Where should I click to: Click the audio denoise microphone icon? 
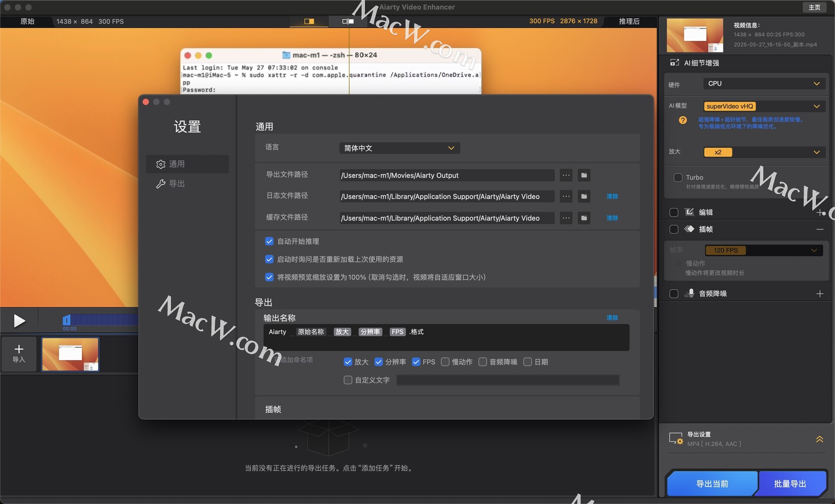pyautogui.click(x=689, y=293)
